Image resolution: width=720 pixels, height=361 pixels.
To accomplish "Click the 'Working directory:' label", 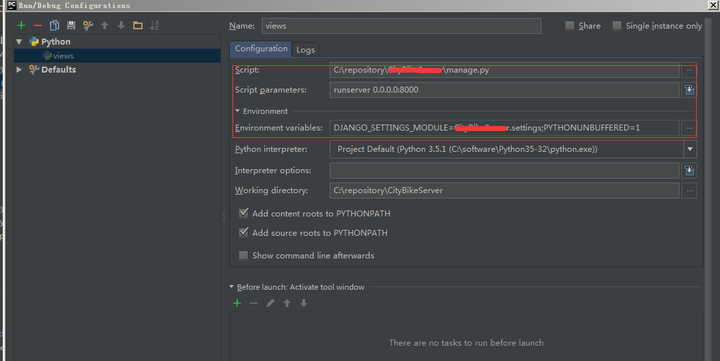I will (x=271, y=191).
